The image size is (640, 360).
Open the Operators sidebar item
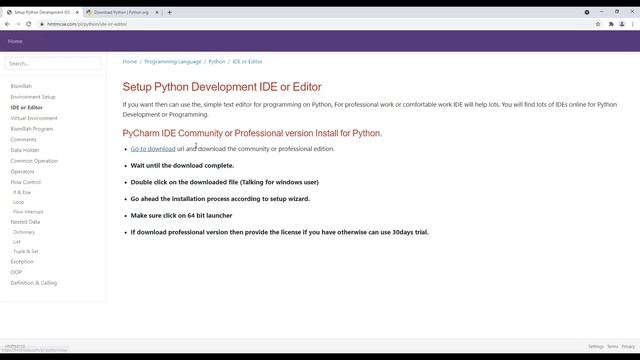point(22,171)
